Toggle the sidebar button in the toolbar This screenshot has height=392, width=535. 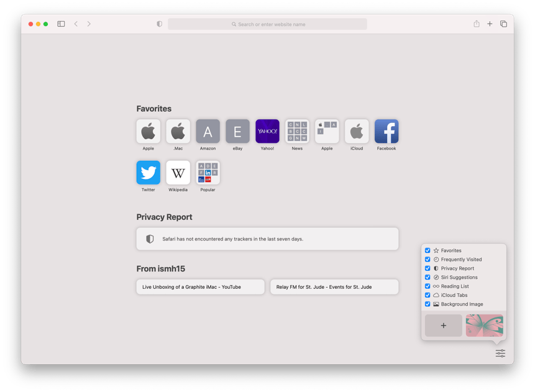61,24
